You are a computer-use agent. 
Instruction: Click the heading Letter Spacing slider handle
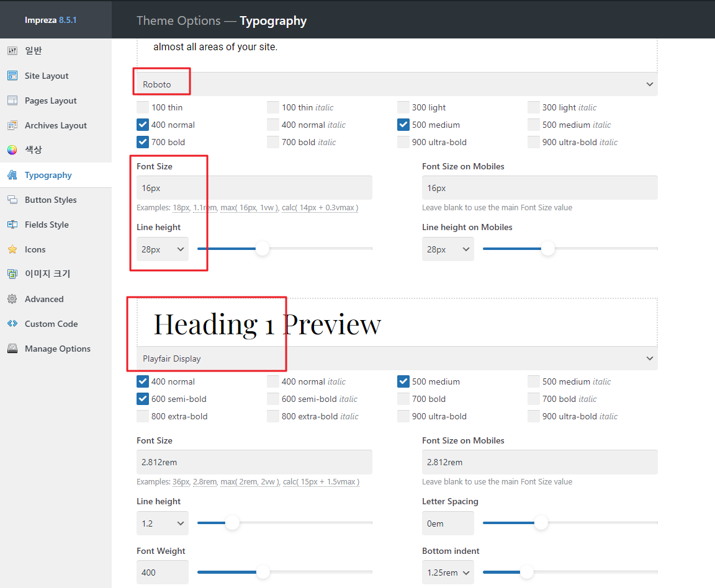541,522
